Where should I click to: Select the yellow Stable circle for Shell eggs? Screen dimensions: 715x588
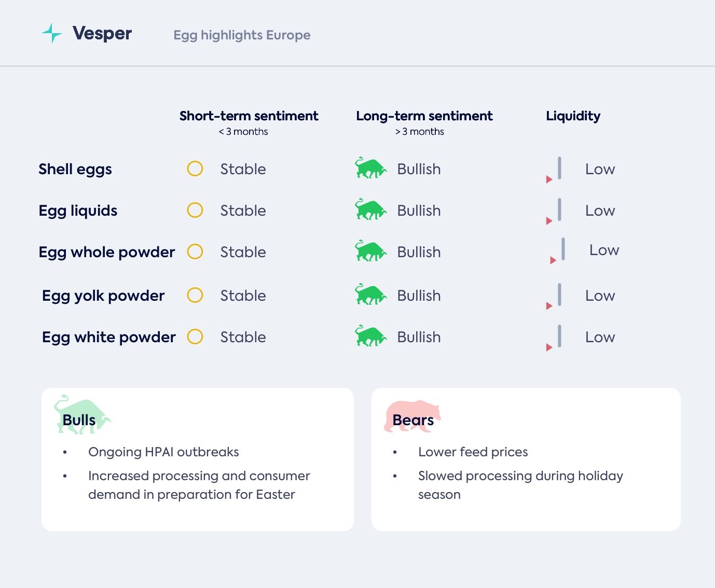pyautogui.click(x=195, y=169)
